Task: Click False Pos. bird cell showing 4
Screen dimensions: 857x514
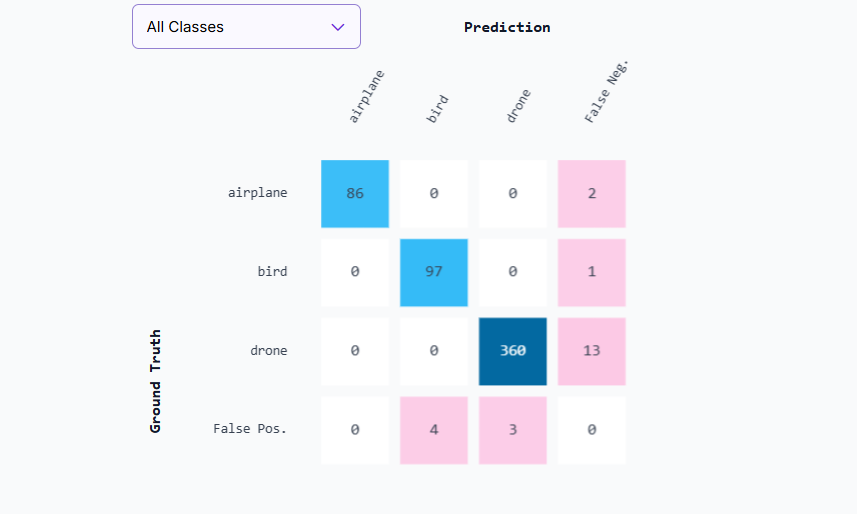Action: pos(434,430)
